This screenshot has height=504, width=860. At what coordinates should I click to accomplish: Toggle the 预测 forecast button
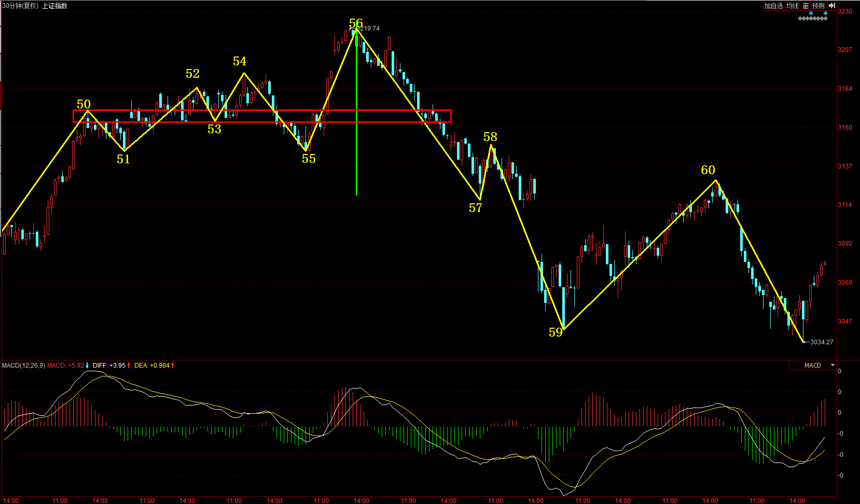pos(818,6)
